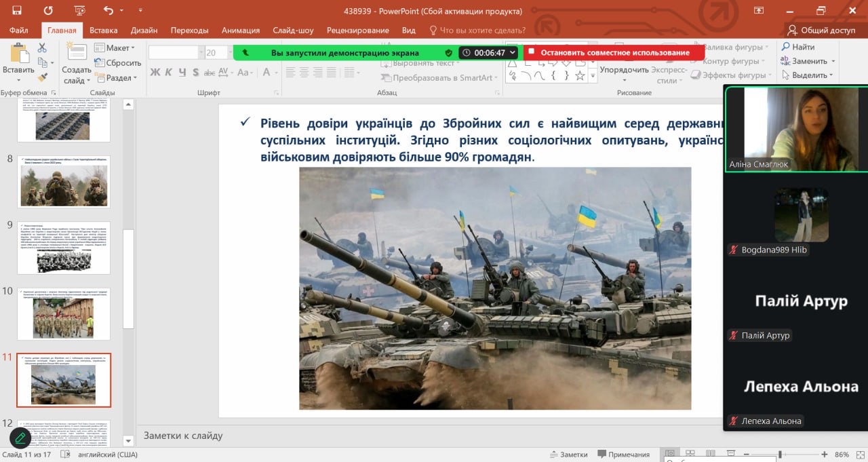868x462 pixels.
Task: Stop screen sharing with the red button
Action: click(x=614, y=52)
